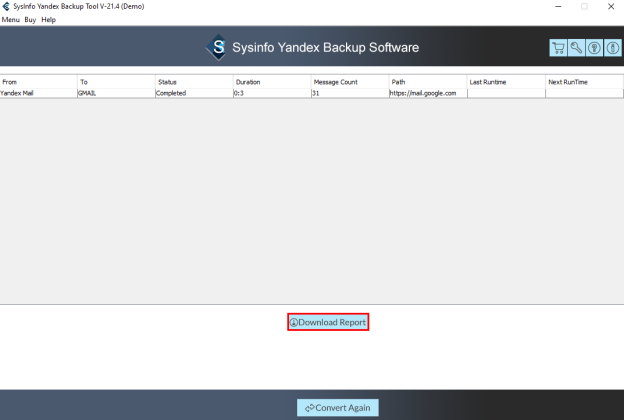This screenshot has height=420, width=624.
Task: Open the Buy menu
Action: pyautogui.click(x=30, y=20)
